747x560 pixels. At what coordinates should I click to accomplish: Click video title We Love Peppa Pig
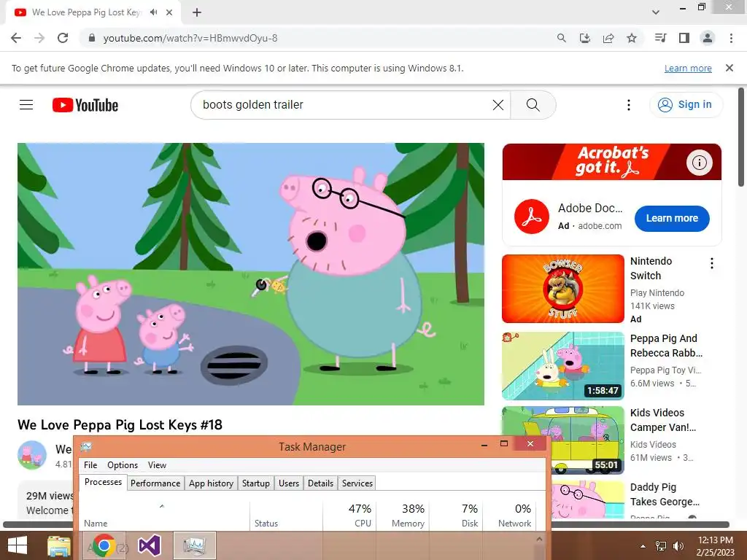pos(120,425)
